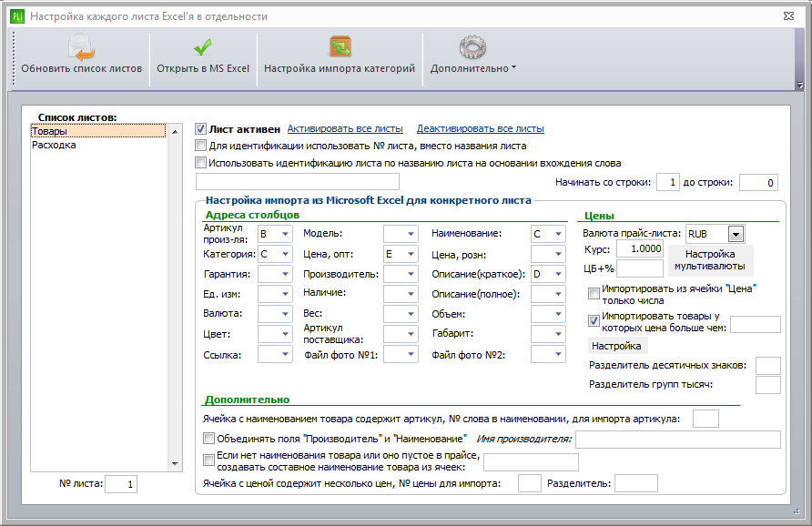The image size is (812, 526).
Task: Toggle the Лист активен checkbox
Action: pos(201,129)
